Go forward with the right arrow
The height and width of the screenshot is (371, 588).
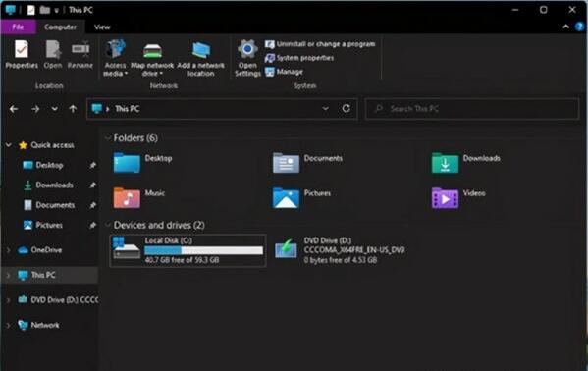(35, 109)
